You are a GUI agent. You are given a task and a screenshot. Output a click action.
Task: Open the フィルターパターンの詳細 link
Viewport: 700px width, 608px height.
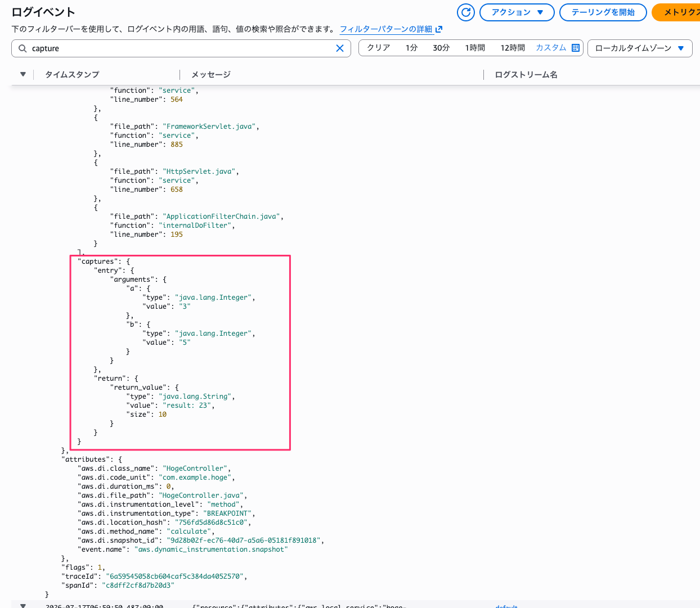(386, 29)
